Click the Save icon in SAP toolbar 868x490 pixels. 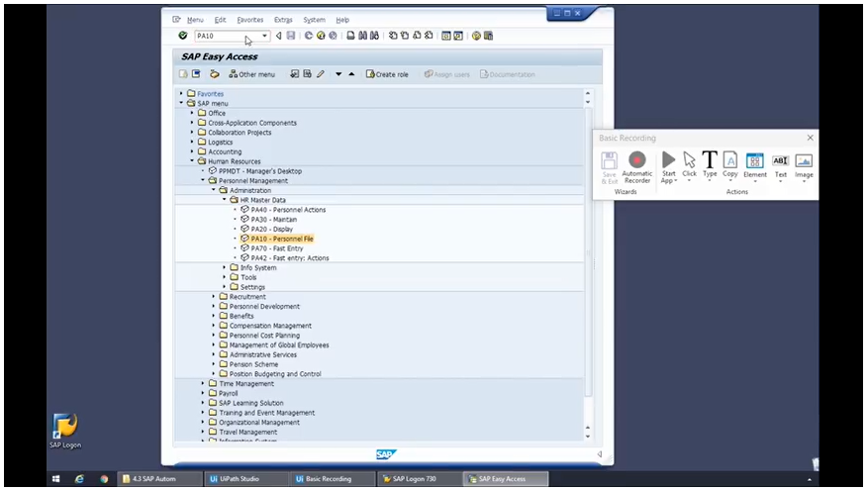tap(291, 36)
